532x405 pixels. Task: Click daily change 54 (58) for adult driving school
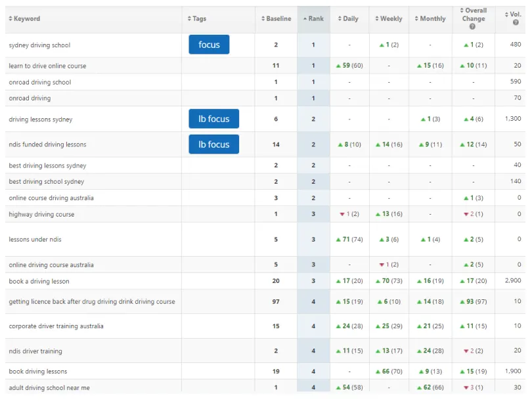coord(349,387)
